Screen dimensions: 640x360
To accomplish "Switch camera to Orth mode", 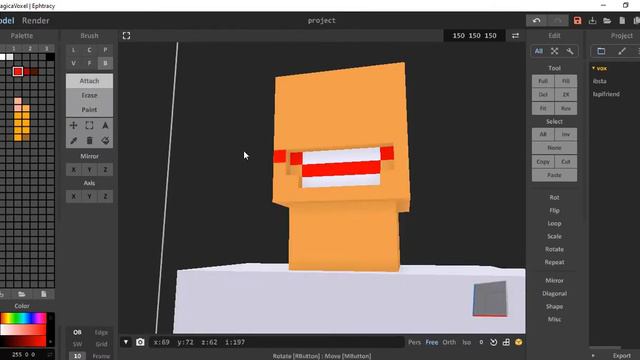I will tap(449, 342).
